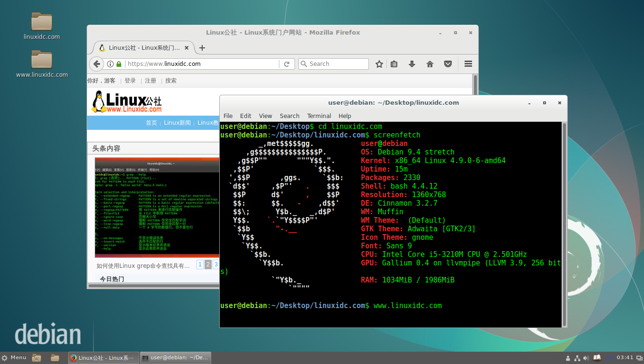
Task: Close the Linux公社 browser tab
Action: (187, 48)
